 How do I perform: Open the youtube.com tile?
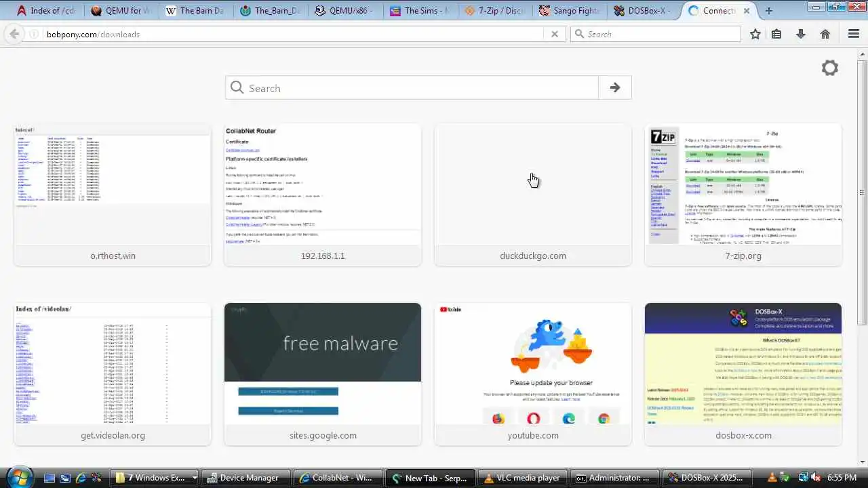533,374
